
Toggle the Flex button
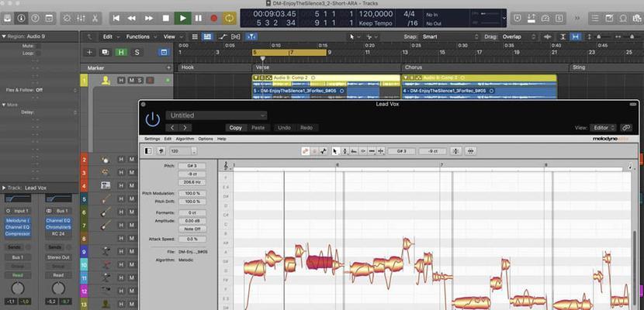236,37
